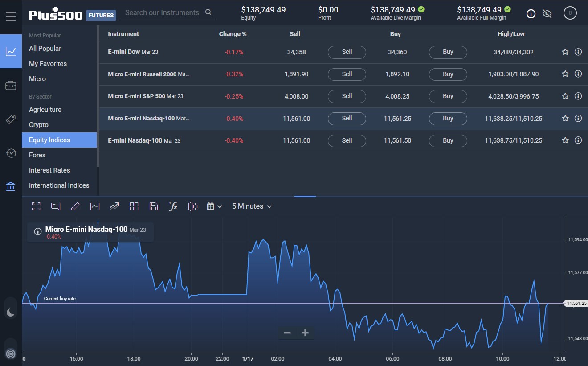This screenshot has width=588, height=366.
Task: Save the current chart layout
Action: point(154,206)
